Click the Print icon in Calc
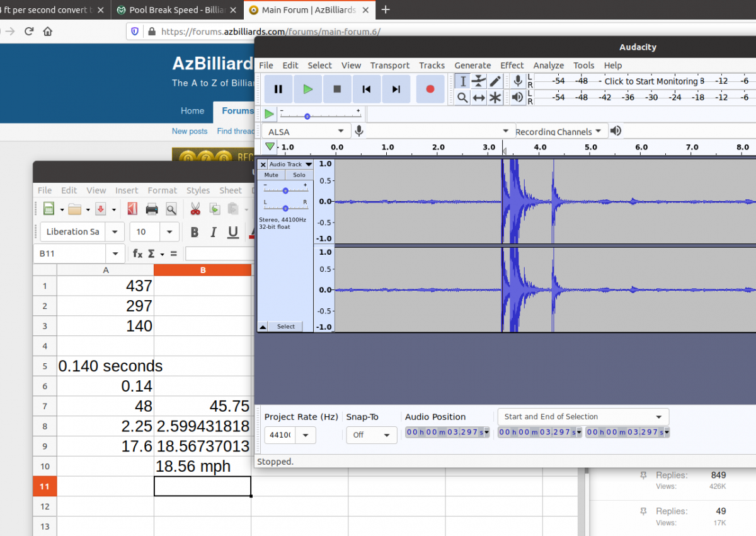The image size is (756, 536). pyautogui.click(x=152, y=209)
